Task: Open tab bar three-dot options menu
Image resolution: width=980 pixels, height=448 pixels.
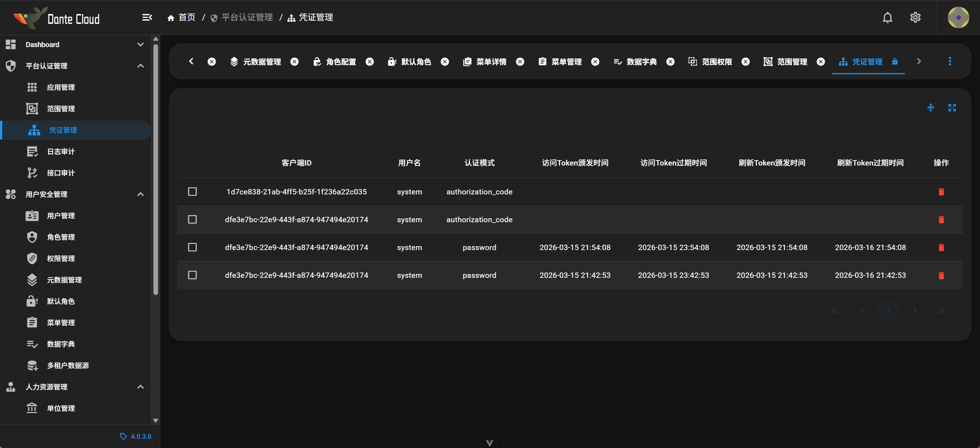Action: (950, 61)
